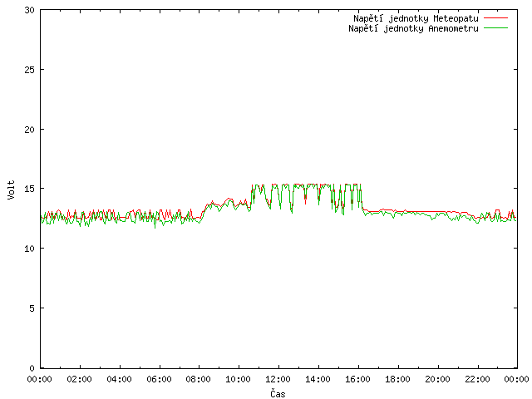Click the x-axis time label 22:00
The width and height of the screenshot is (532, 399).
click(x=477, y=379)
